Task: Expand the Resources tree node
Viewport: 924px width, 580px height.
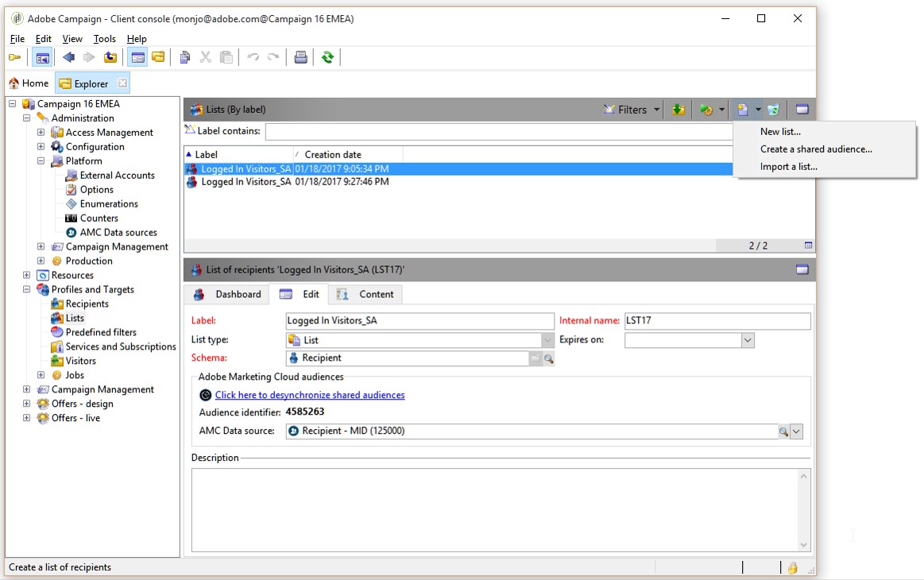Action: (x=26, y=275)
